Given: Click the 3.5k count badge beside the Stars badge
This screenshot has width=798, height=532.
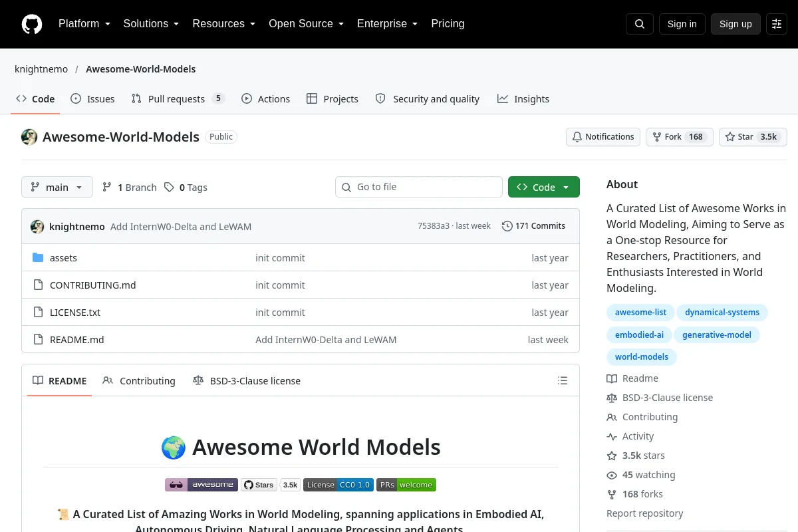Looking at the screenshot, I should coord(291,485).
